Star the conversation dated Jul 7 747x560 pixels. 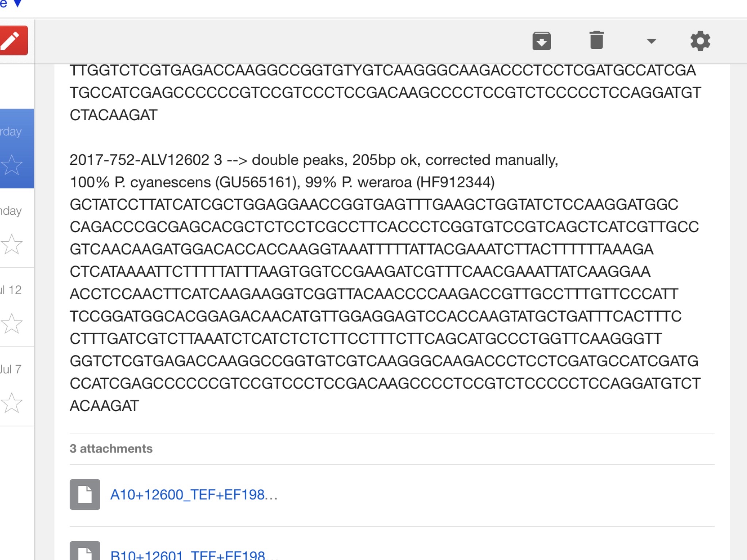pos(12,402)
